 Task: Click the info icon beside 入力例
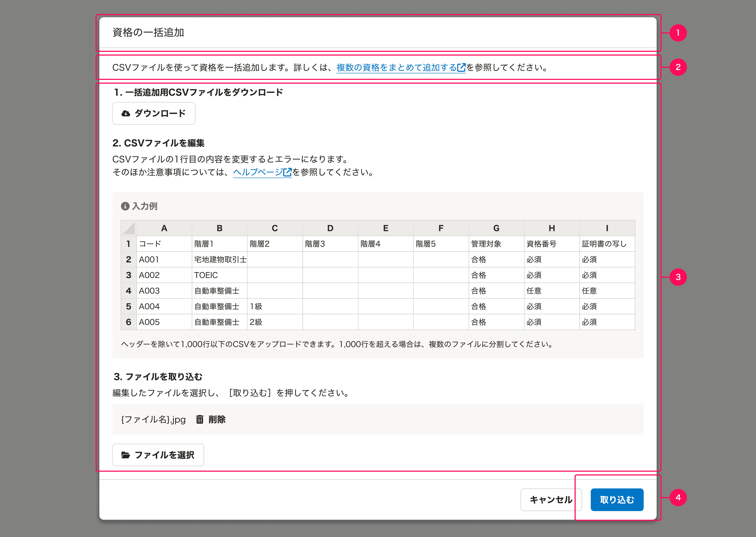125,206
